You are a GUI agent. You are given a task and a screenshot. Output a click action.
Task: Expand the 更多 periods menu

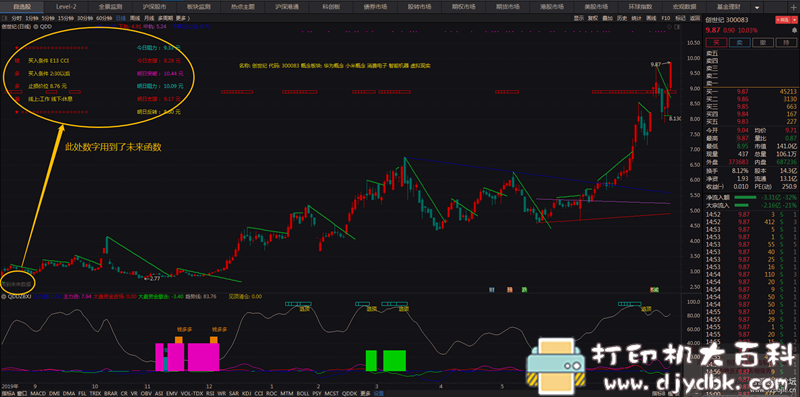point(182,18)
